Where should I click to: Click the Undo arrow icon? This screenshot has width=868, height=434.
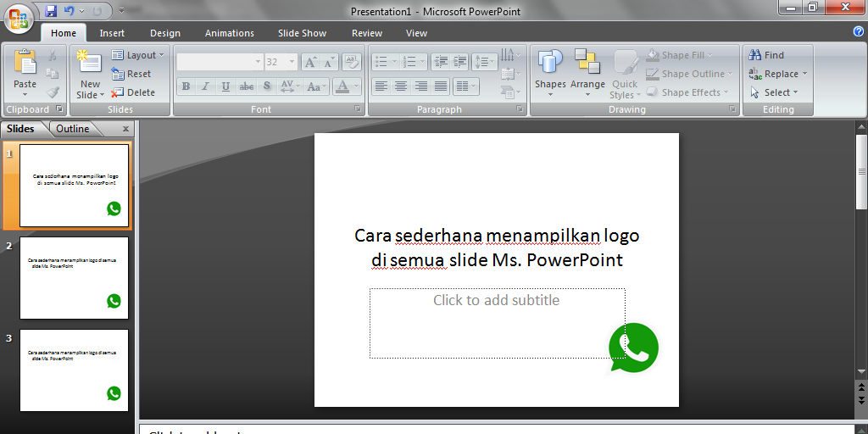point(70,11)
